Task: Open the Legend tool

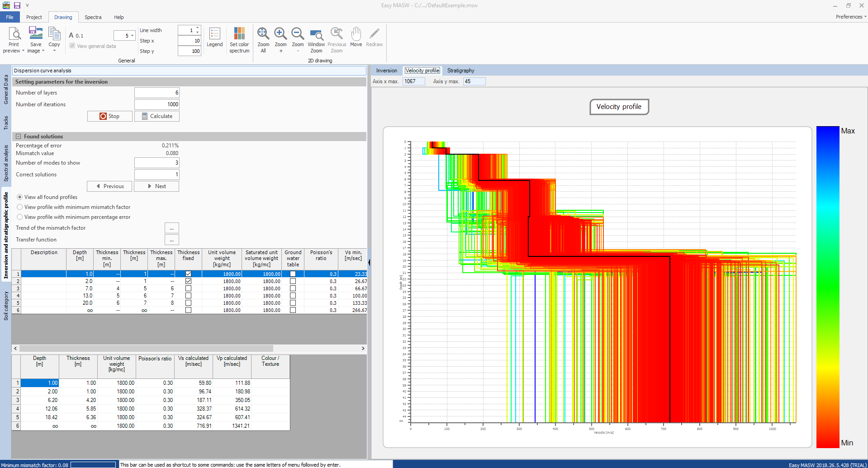Action: 215,37
